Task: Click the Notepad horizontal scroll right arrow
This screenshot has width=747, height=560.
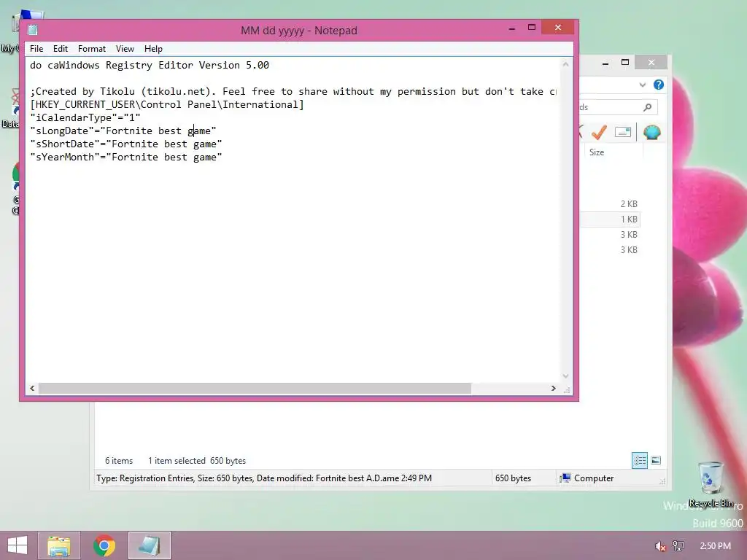Action: point(553,388)
